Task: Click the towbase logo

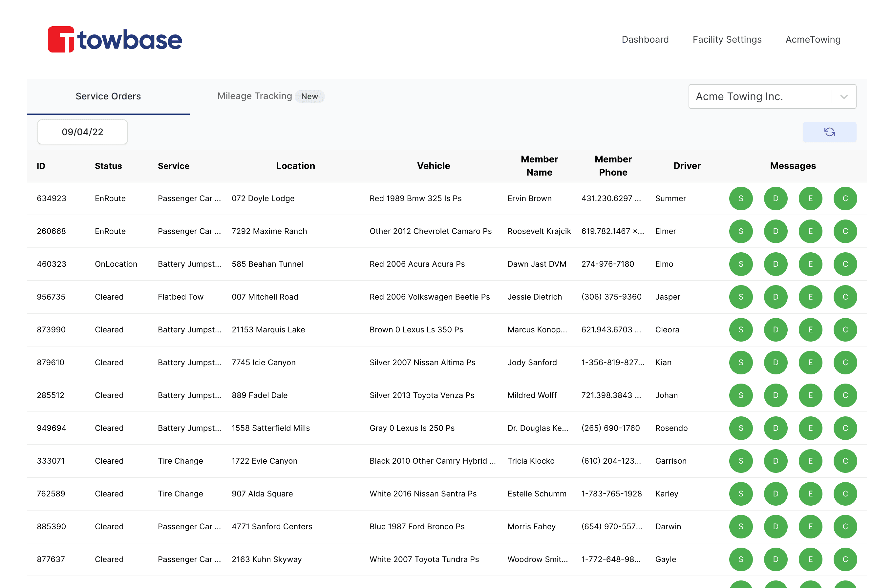Action: point(115,39)
